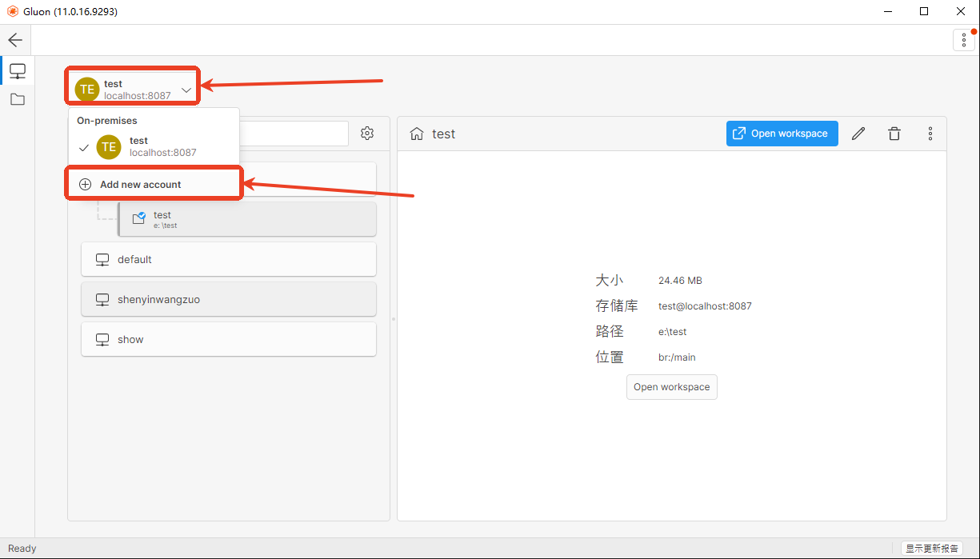Click the back arrow icon
Viewport: 980px width, 559px height.
click(15, 40)
